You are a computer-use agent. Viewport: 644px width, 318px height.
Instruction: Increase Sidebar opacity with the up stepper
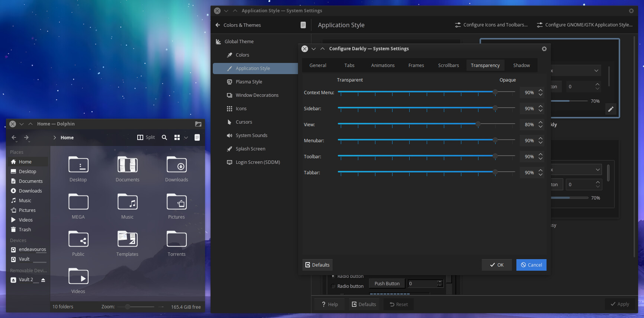point(541,106)
